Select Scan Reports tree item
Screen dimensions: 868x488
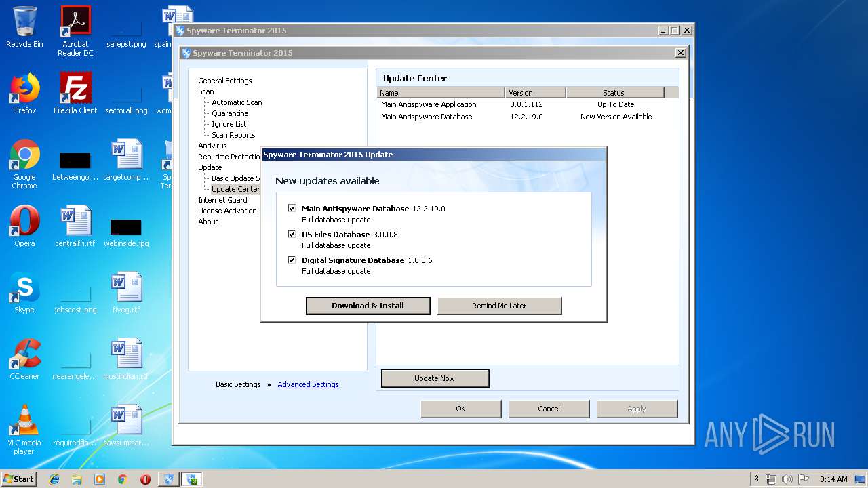[233, 135]
